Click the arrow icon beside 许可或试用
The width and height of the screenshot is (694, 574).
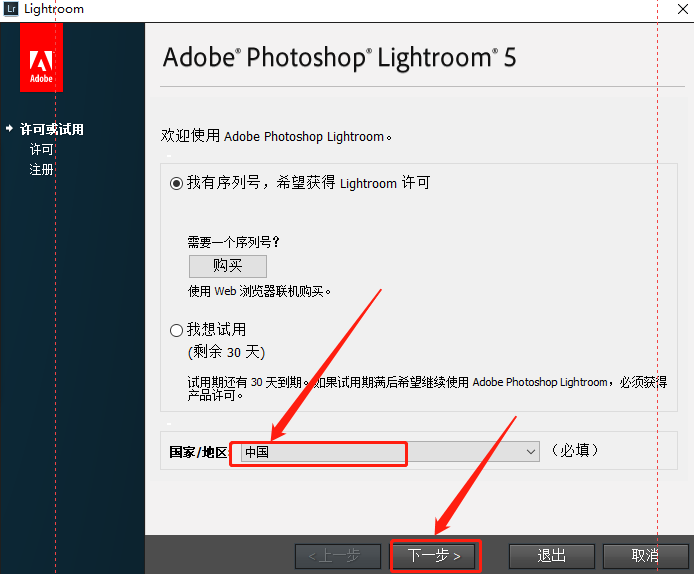pyautogui.click(x=9, y=128)
